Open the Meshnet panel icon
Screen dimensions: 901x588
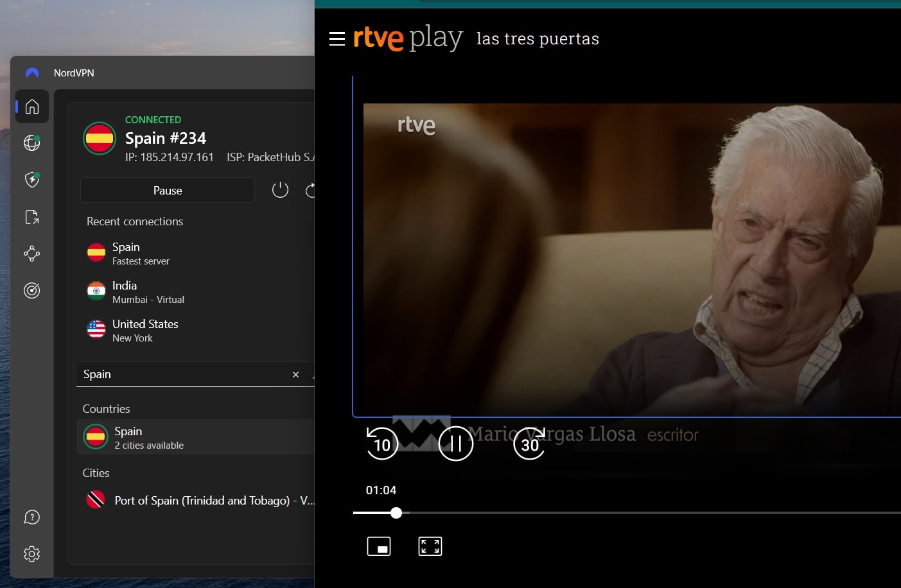pos(31,254)
